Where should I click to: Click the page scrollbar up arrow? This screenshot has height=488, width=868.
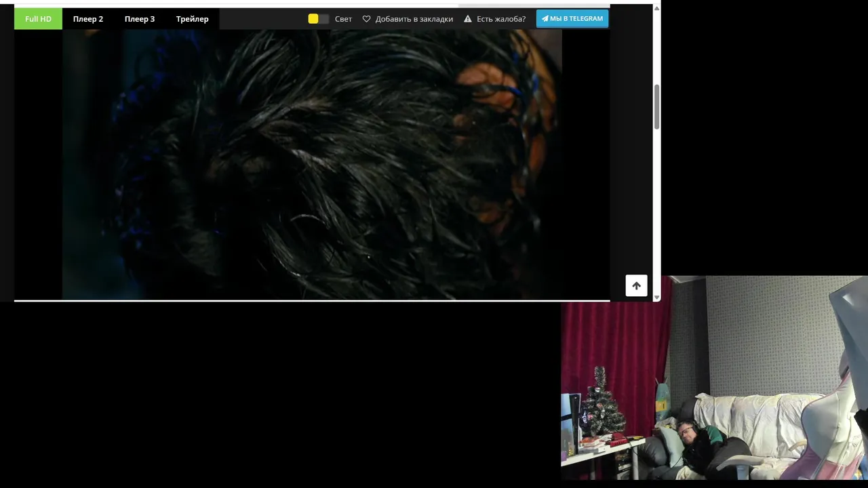coord(656,8)
